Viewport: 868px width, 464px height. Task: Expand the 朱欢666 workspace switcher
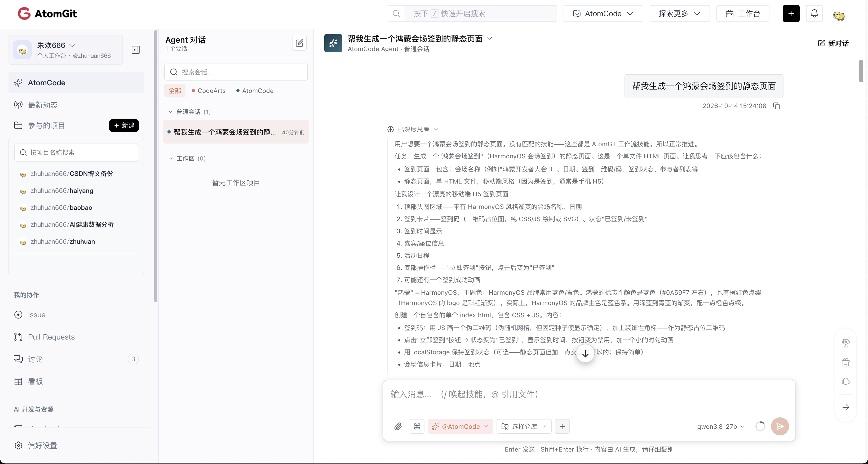click(x=66, y=50)
